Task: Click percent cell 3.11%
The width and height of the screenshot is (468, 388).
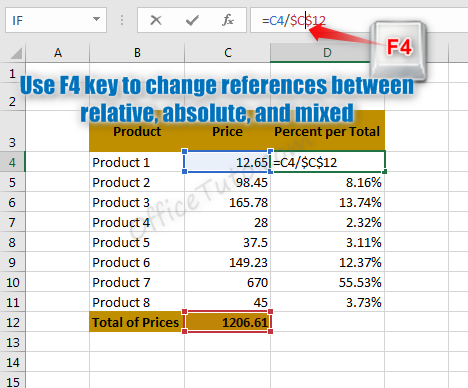Action: point(327,242)
